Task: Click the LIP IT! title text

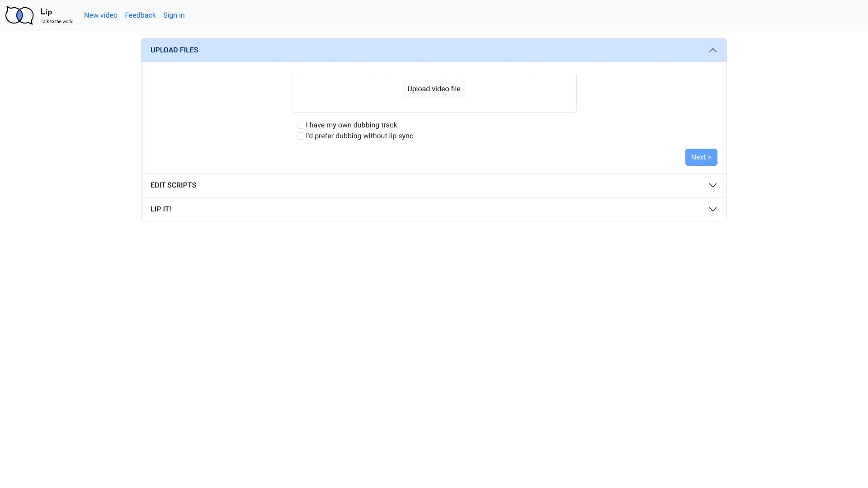Action: point(160,209)
